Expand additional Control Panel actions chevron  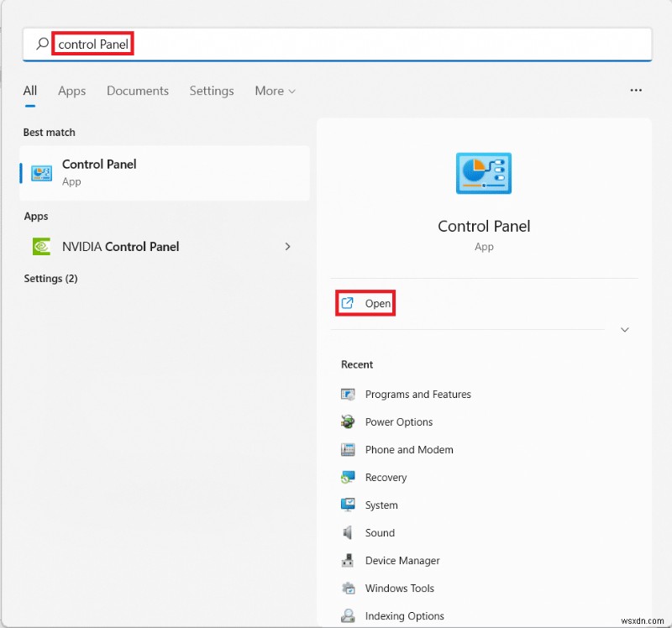[x=624, y=330]
